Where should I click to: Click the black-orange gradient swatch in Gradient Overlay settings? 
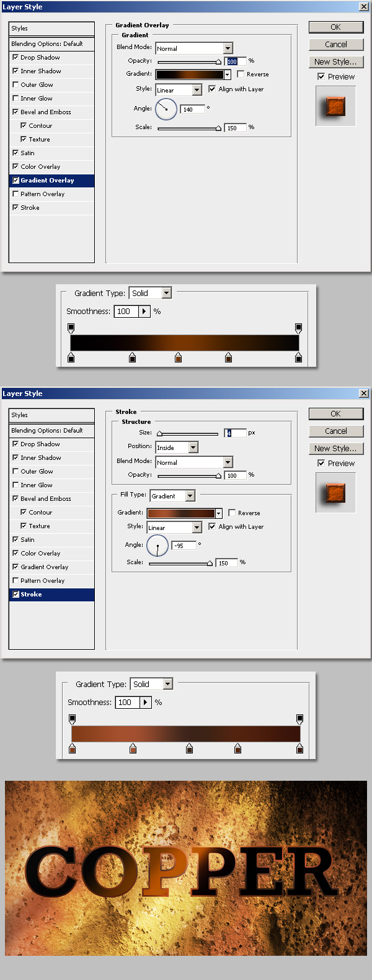click(x=190, y=74)
